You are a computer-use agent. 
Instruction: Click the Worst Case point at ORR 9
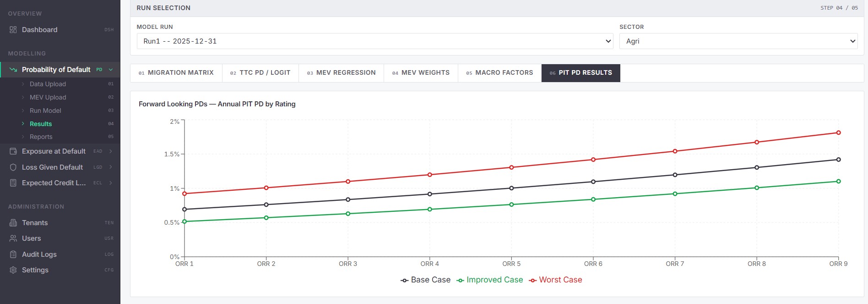[x=838, y=133]
